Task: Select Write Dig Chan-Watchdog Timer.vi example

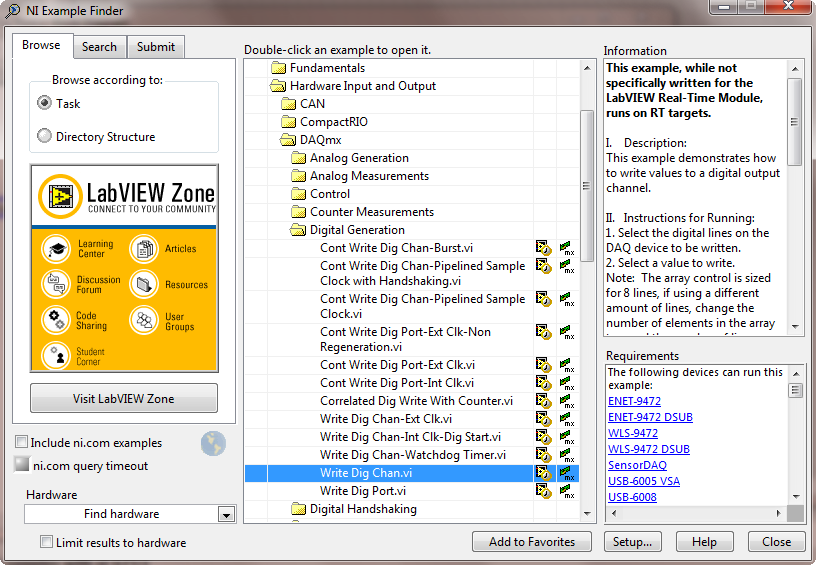Action: (413, 455)
